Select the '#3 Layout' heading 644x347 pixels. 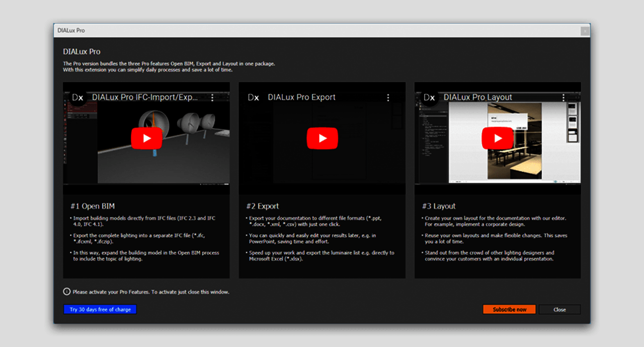click(439, 206)
